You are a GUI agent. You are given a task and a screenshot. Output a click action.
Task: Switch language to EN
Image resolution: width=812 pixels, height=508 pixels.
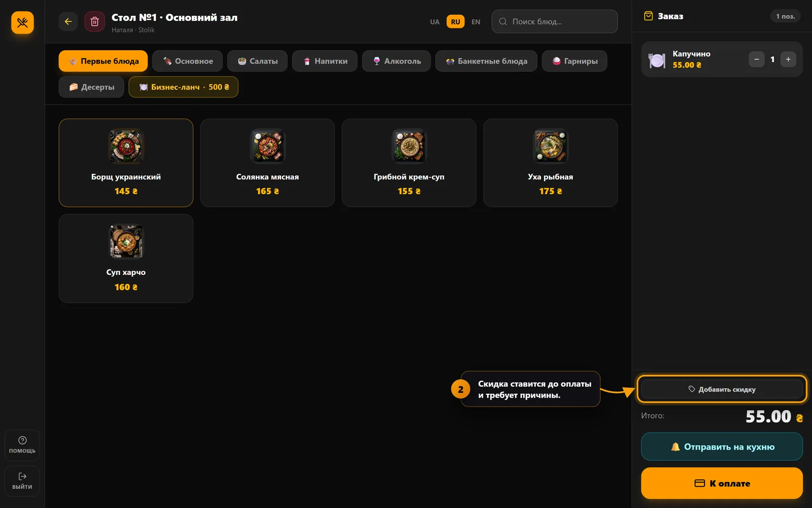coord(476,22)
